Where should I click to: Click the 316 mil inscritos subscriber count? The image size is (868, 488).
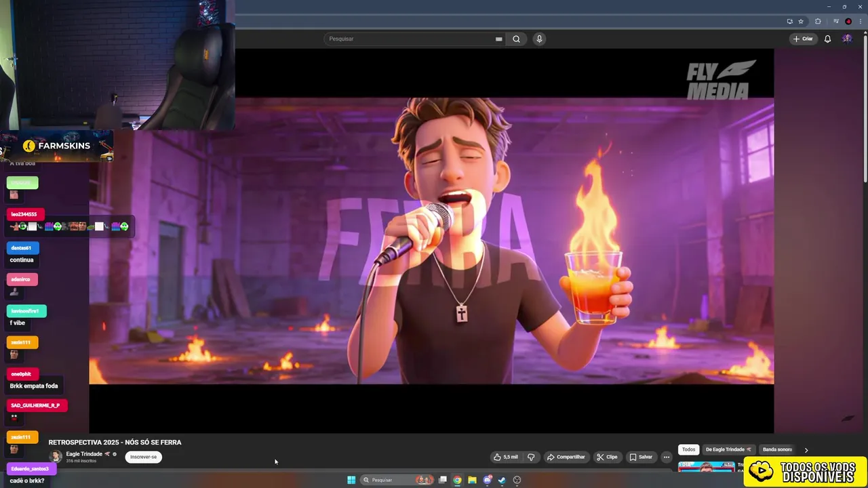click(x=81, y=461)
